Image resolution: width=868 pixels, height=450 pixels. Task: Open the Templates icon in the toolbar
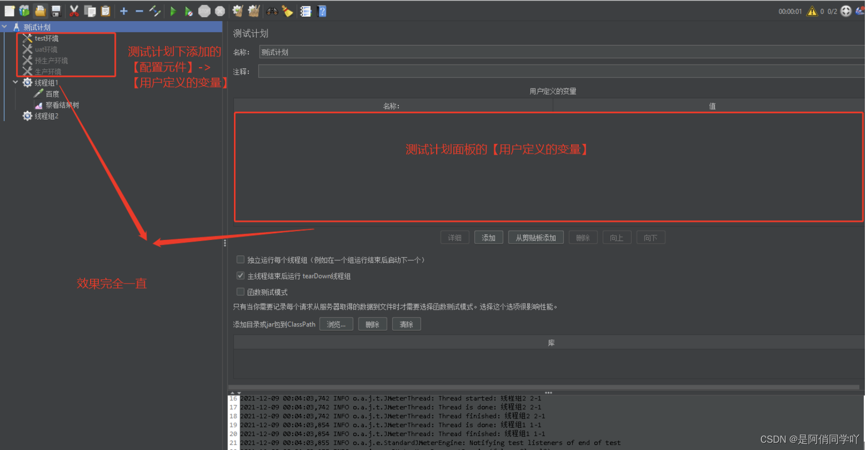pos(24,11)
